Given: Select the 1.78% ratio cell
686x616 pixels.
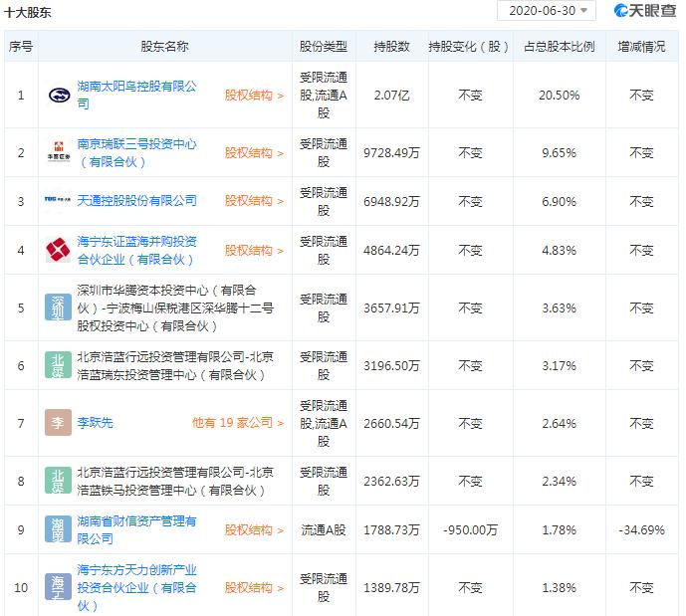Looking at the screenshot, I should click(560, 530).
